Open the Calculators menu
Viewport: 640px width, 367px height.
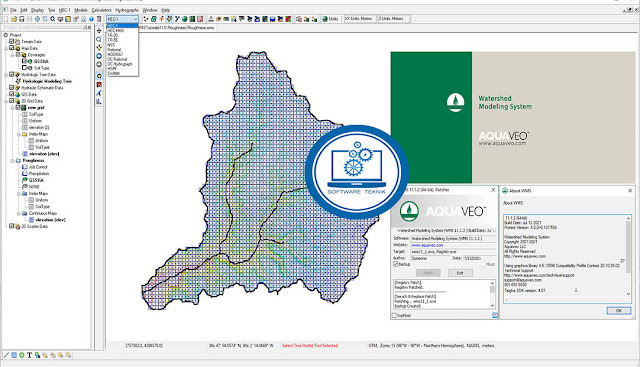coord(102,10)
